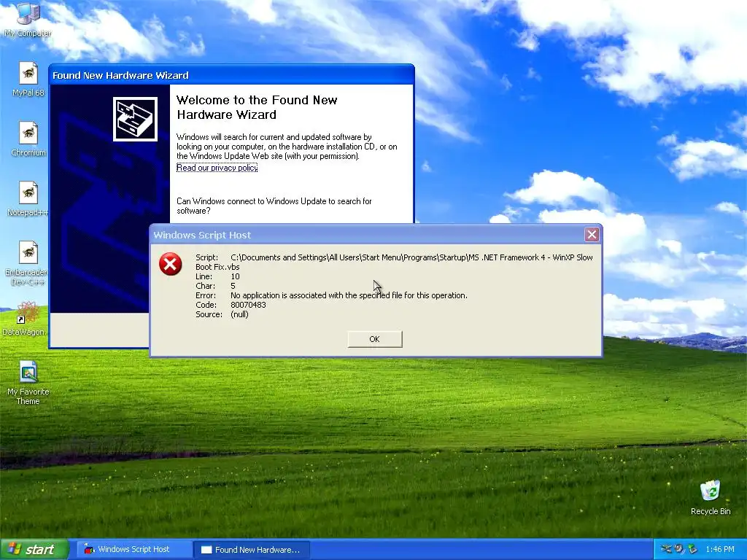This screenshot has width=747, height=560.
Task: Open the My Computer desktop icon
Action: pos(28,19)
